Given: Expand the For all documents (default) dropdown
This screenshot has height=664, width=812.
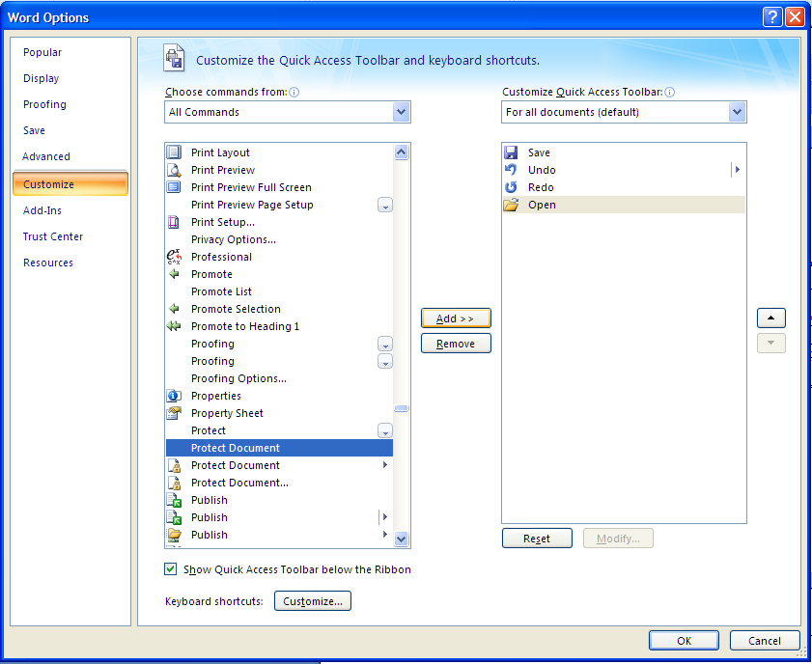Looking at the screenshot, I should click(737, 112).
